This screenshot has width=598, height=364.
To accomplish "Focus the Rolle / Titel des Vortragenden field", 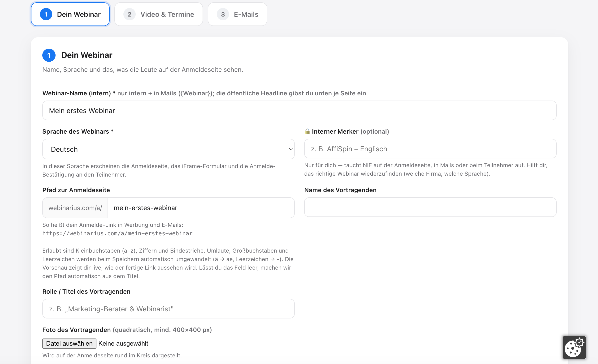I will [169, 309].
